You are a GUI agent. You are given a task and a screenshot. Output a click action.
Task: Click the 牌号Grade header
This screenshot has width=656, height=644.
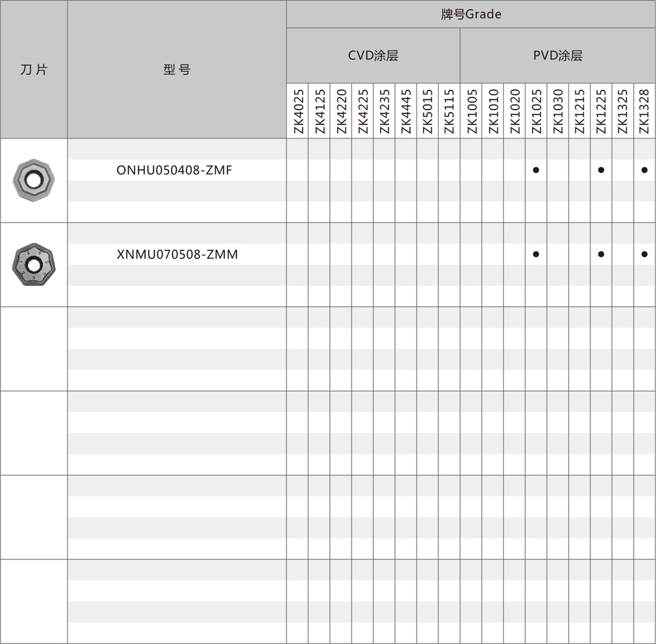470,14
